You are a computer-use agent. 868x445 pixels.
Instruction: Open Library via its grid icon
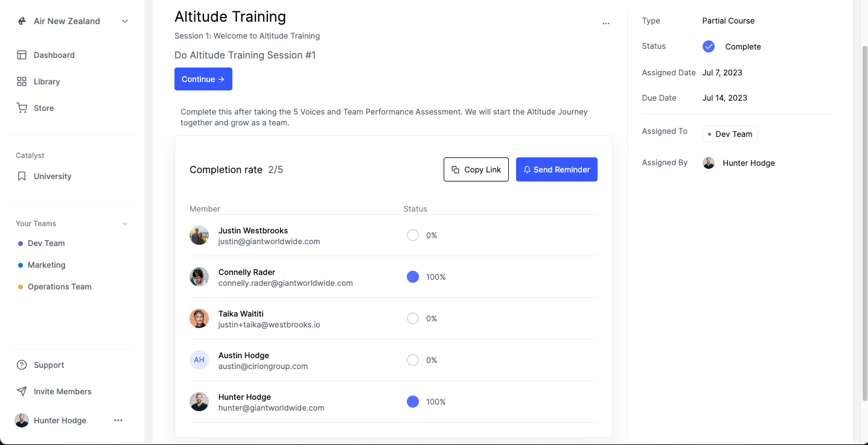point(22,81)
